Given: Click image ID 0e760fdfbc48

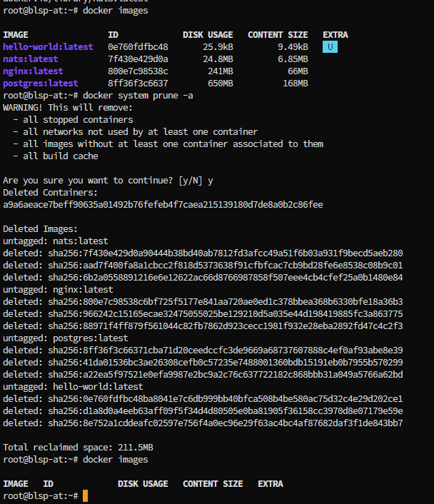Looking at the screenshot, I should [x=138, y=47].
